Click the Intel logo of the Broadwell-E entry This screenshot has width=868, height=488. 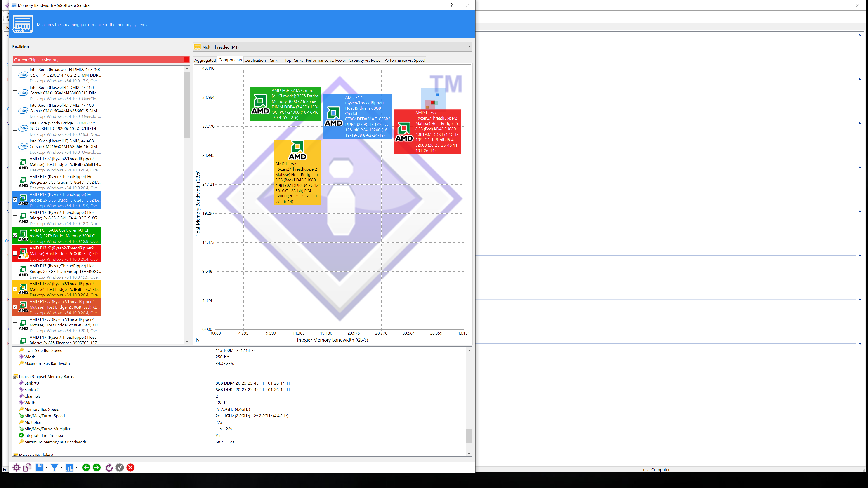[x=23, y=75]
